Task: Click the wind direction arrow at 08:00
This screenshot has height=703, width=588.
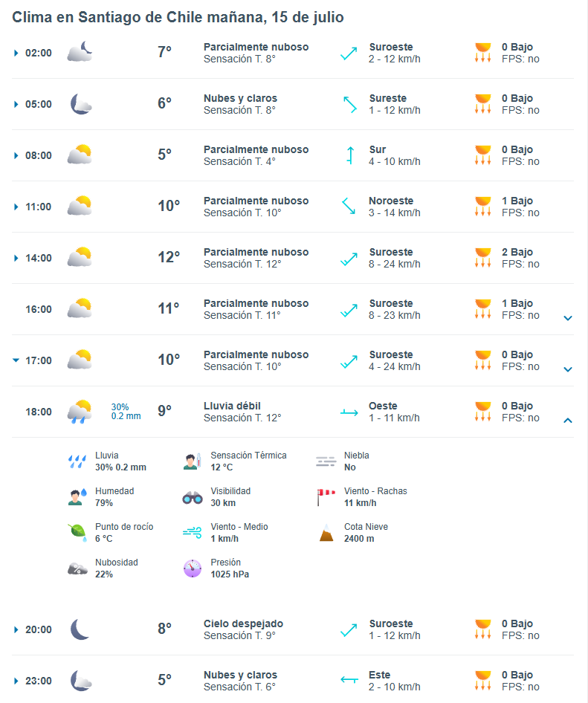Action: click(x=349, y=155)
